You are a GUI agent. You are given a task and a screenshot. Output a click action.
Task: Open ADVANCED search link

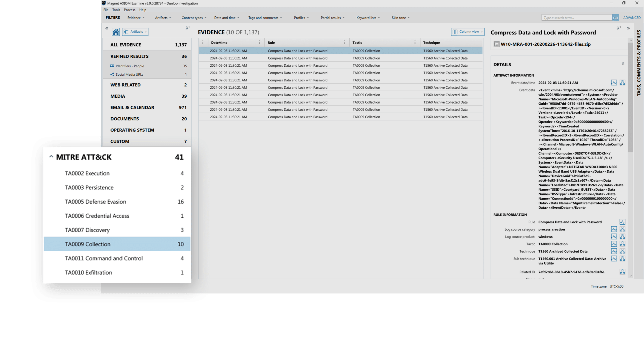632,18
